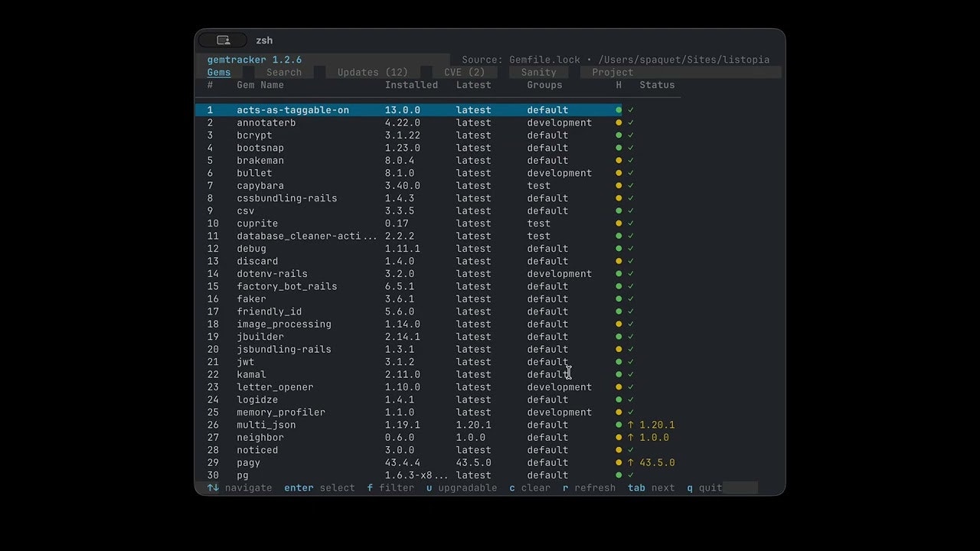Click the green health dot for faker
Image resolution: width=980 pixels, height=551 pixels.
click(x=619, y=299)
